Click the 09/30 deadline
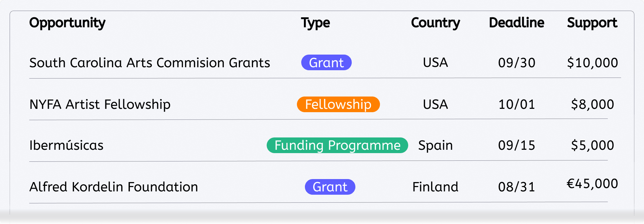The image size is (644, 224). (516, 63)
